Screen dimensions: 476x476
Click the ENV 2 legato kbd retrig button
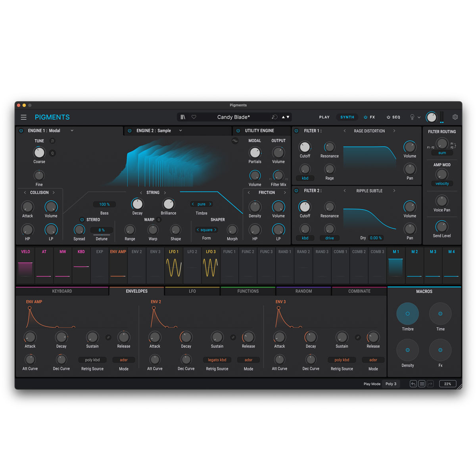tap(217, 360)
